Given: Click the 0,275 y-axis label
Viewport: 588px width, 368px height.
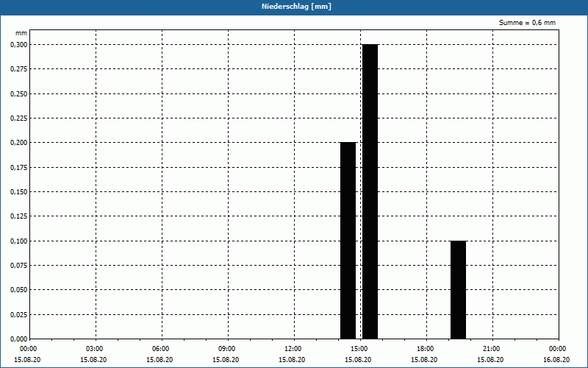Looking at the screenshot, I should (19, 69).
